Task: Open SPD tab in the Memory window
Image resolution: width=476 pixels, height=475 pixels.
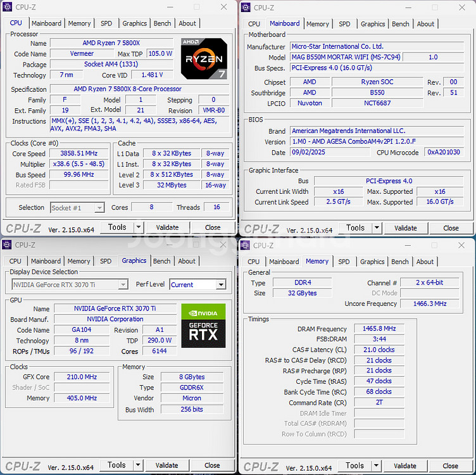Action: pyautogui.click(x=344, y=262)
